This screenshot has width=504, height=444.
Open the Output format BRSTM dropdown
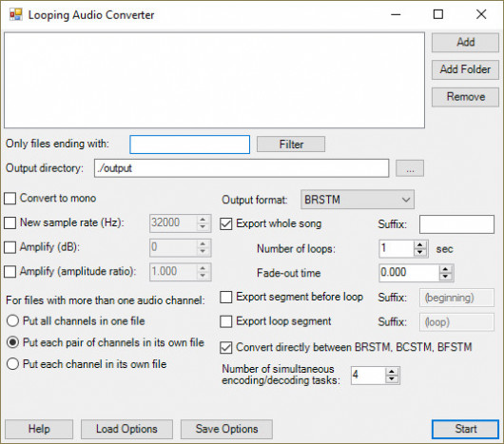point(358,200)
